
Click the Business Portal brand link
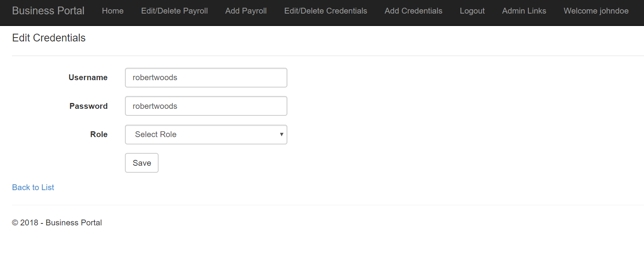click(x=48, y=11)
